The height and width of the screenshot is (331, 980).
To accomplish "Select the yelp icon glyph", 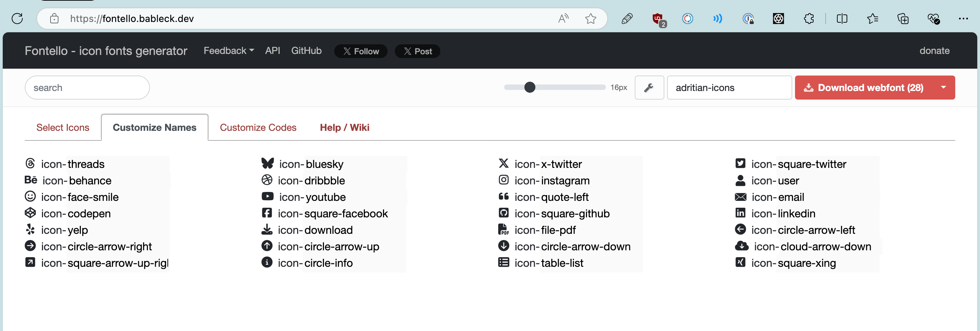I will tap(31, 229).
